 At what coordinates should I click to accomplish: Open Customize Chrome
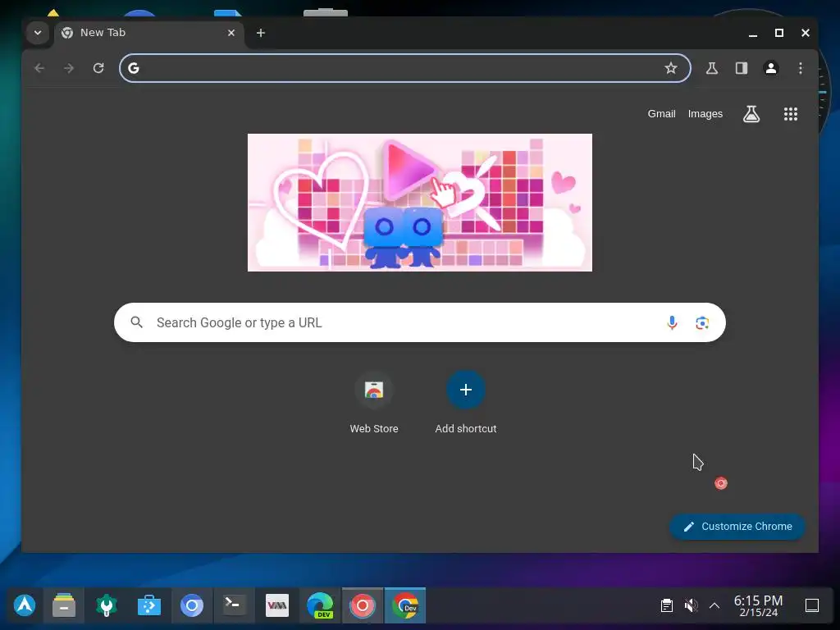coord(737,527)
